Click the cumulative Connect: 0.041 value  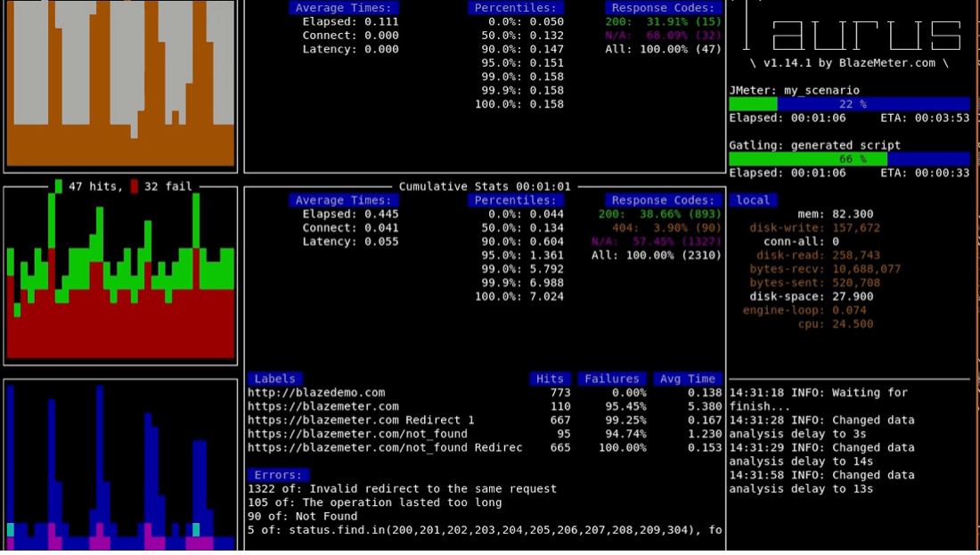351,227
